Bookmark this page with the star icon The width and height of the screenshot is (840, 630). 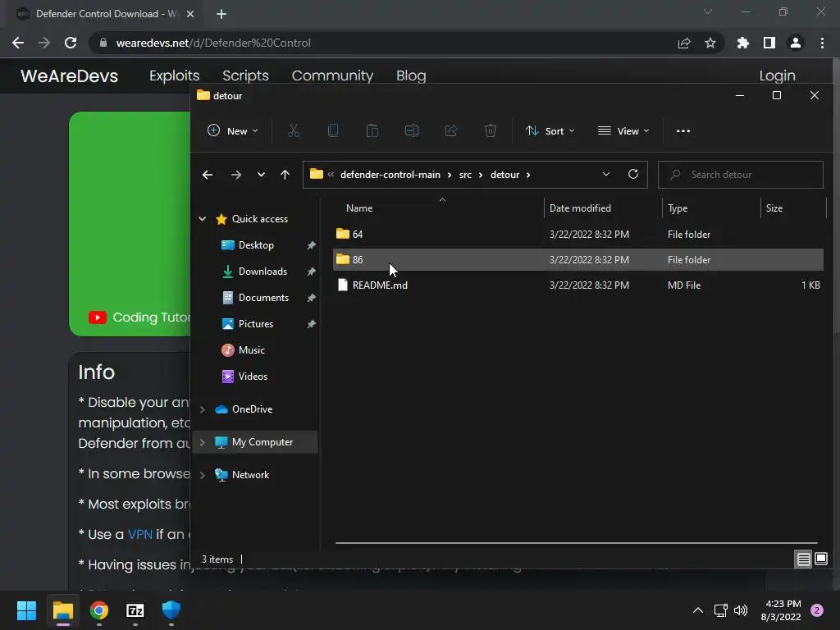(x=710, y=43)
